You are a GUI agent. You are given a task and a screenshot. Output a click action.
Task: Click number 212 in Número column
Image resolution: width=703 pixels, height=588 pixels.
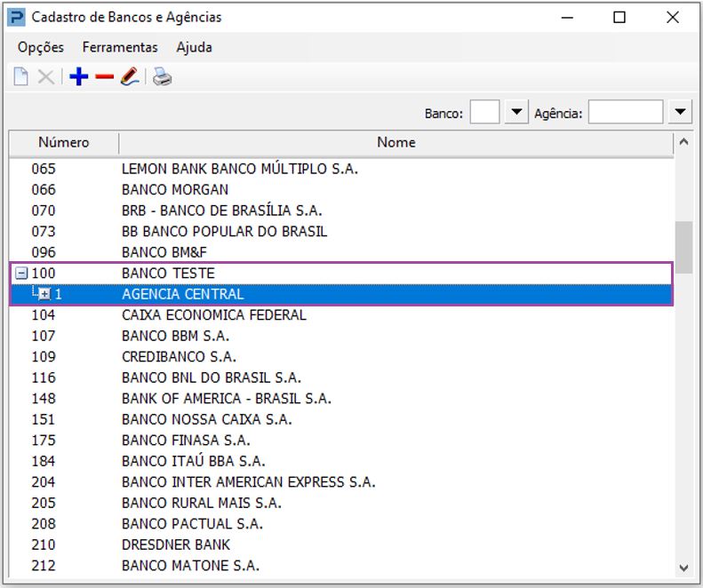(x=44, y=566)
